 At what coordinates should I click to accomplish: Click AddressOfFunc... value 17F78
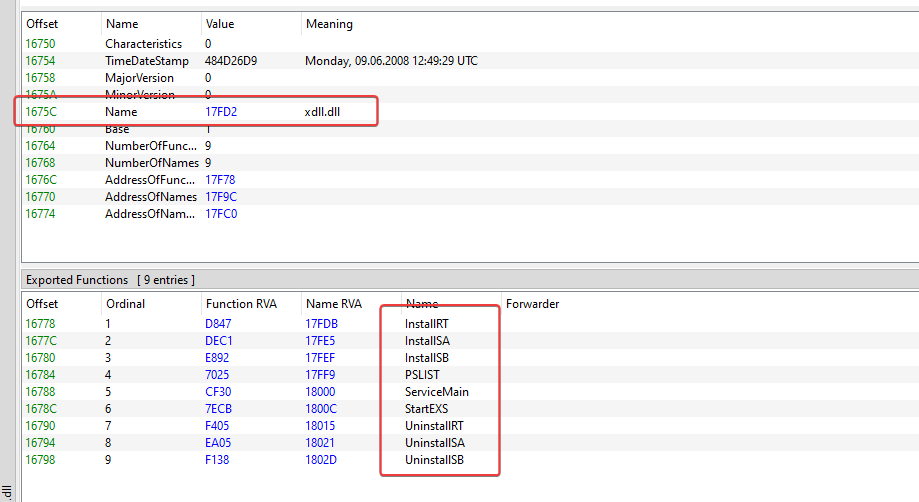coord(220,180)
